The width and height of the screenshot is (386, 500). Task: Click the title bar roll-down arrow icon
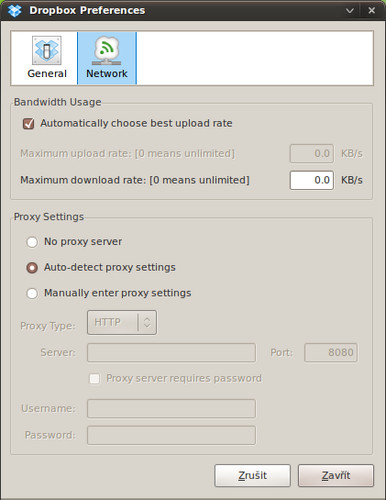pos(350,11)
